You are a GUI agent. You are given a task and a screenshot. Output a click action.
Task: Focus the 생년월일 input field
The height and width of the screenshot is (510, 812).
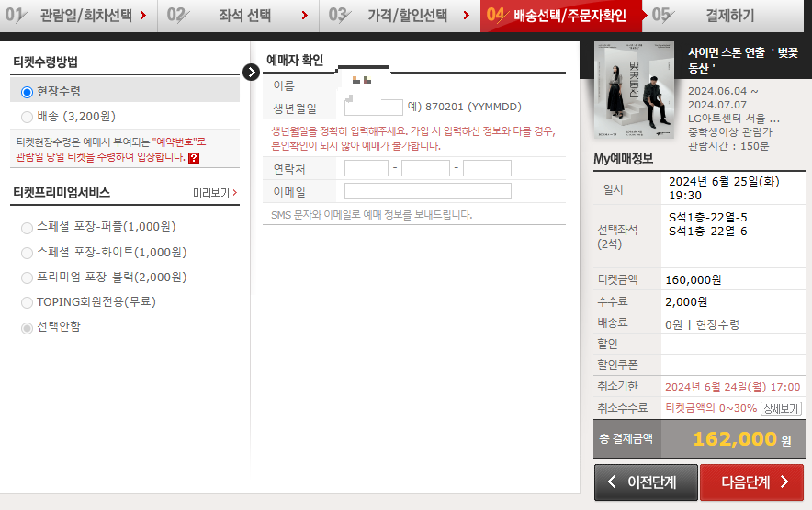(x=373, y=108)
